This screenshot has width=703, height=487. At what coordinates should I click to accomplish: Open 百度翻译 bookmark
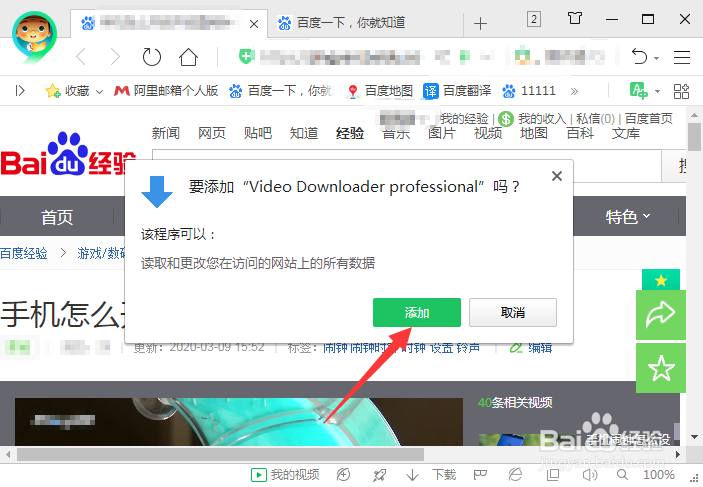(x=457, y=91)
